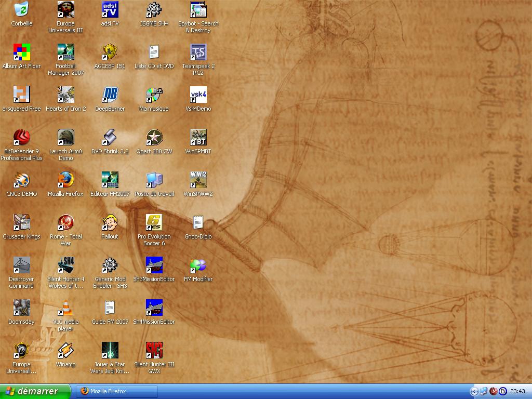Launch Silent Hunter 4 Wolves shortcut

(x=66, y=265)
